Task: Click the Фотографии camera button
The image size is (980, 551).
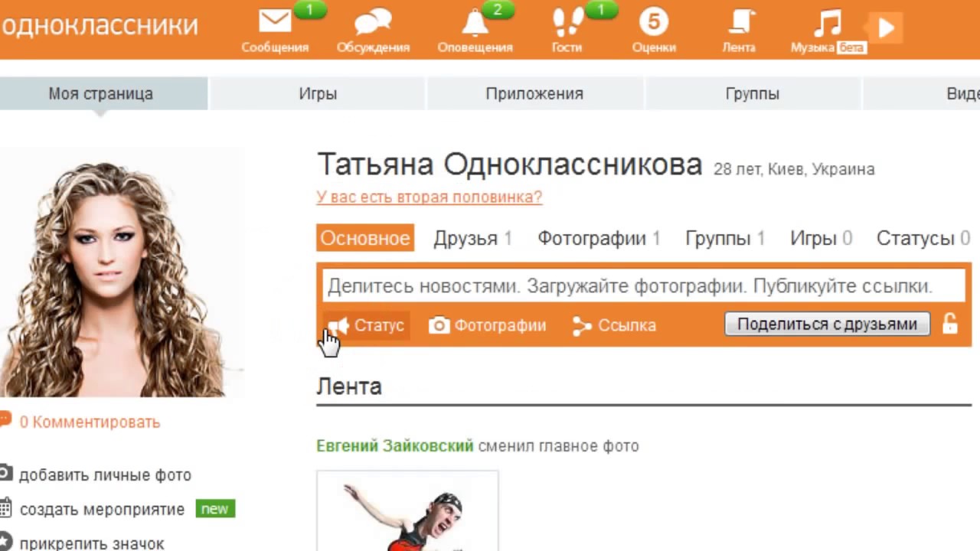Action: point(487,325)
